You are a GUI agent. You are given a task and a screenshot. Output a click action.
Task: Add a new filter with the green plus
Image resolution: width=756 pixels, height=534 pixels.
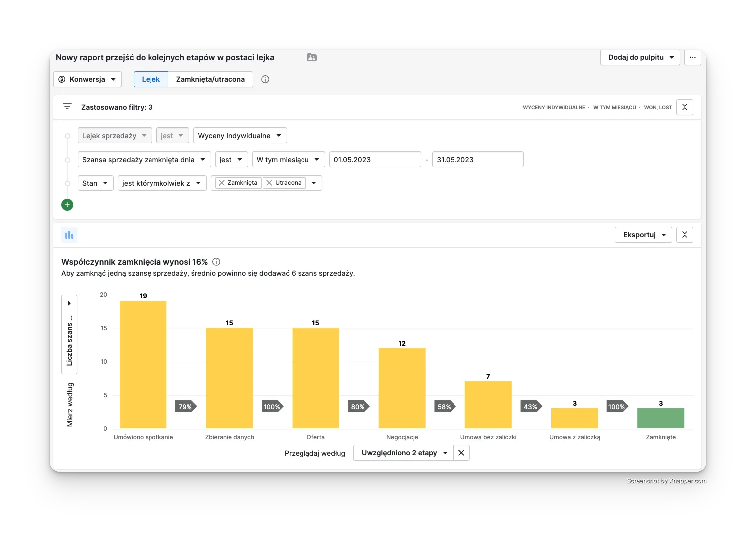click(67, 205)
